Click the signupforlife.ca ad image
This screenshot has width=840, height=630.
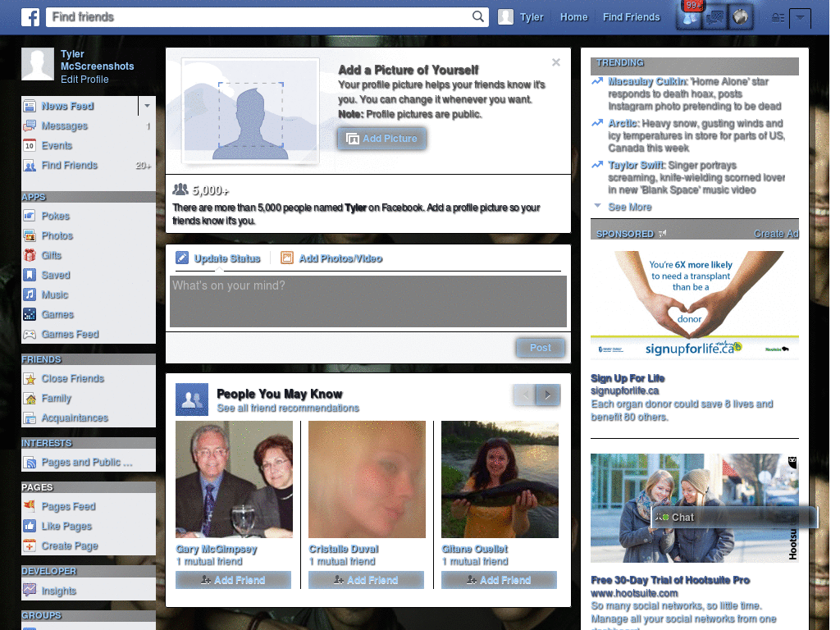pos(694,305)
